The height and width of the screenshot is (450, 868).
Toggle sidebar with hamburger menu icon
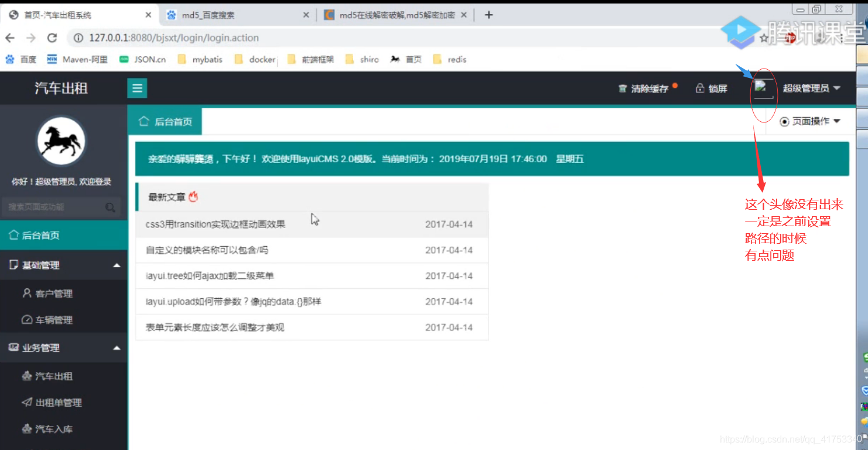point(137,88)
